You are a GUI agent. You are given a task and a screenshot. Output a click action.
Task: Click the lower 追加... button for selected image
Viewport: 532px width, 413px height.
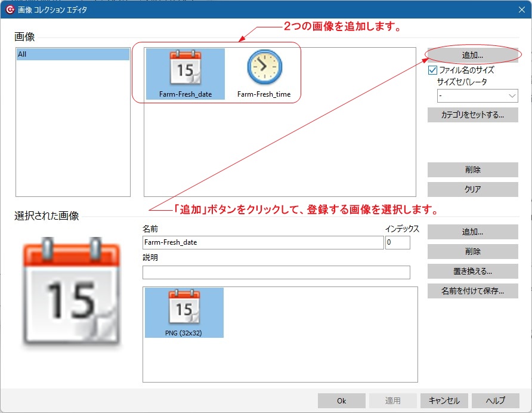tap(472, 232)
